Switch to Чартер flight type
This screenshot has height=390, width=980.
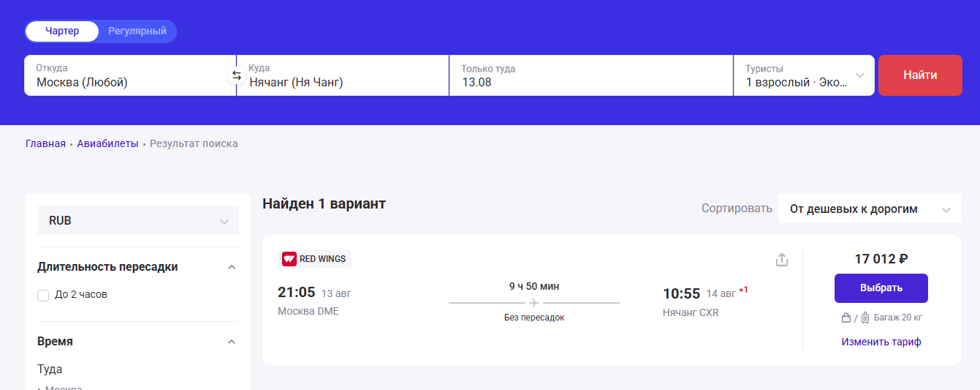[62, 31]
